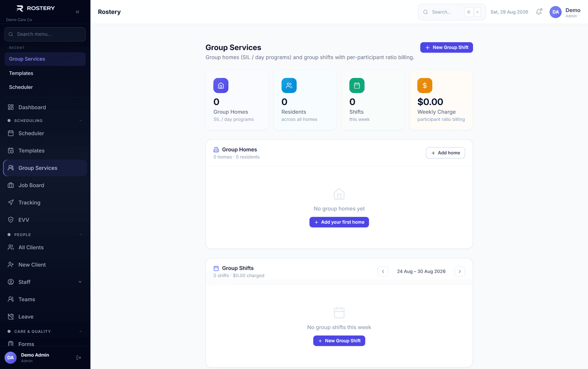The image size is (588, 369).
Task: Click the Add home button
Action: tap(446, 153)
